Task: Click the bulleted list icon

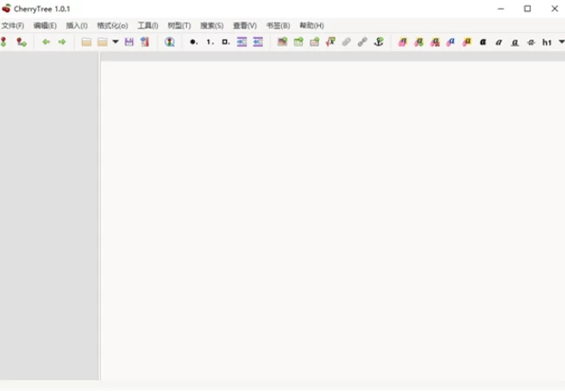Action: (x=193, y=42)
